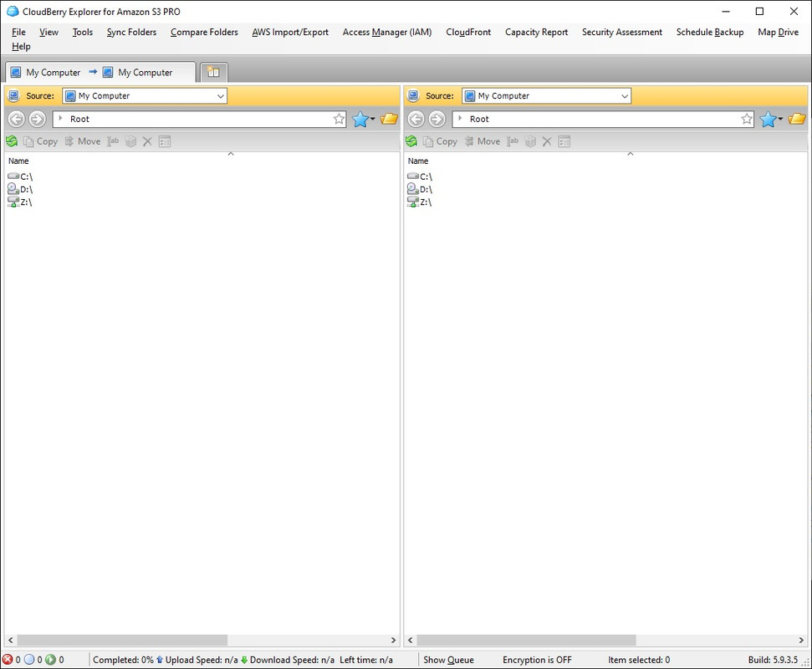812x669 pixels.
Task: Open the Help menu
Action: (21, 47)
